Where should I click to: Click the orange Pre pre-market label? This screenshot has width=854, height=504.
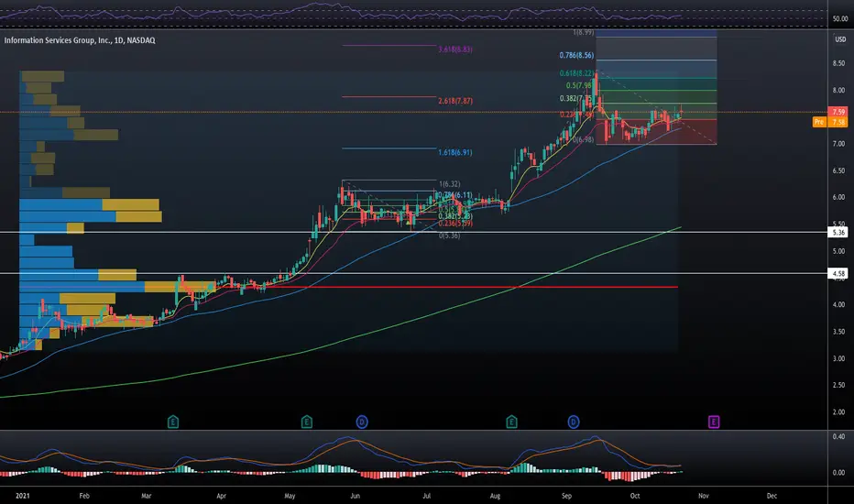click(819, 122)
